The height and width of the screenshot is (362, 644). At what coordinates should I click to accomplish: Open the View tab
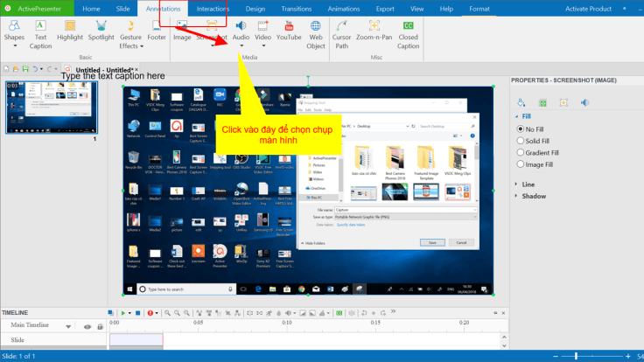416,9
